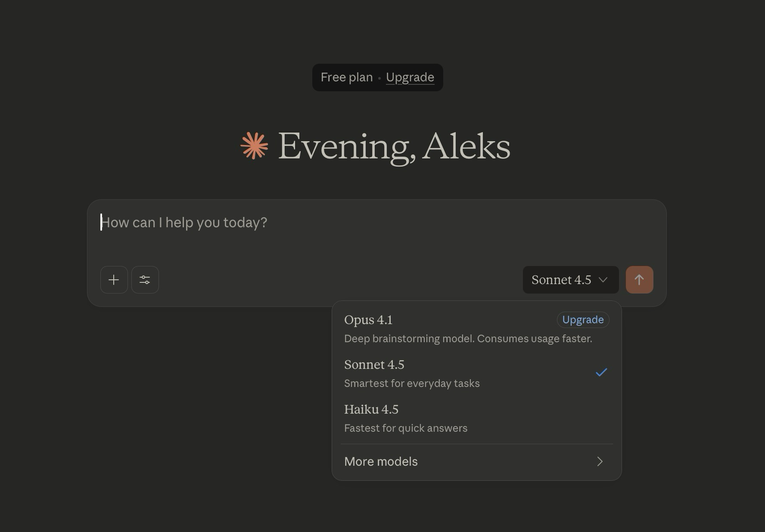Expand the More models submenu
Viewport: 765px width, 532px height.
coord(381,461)
